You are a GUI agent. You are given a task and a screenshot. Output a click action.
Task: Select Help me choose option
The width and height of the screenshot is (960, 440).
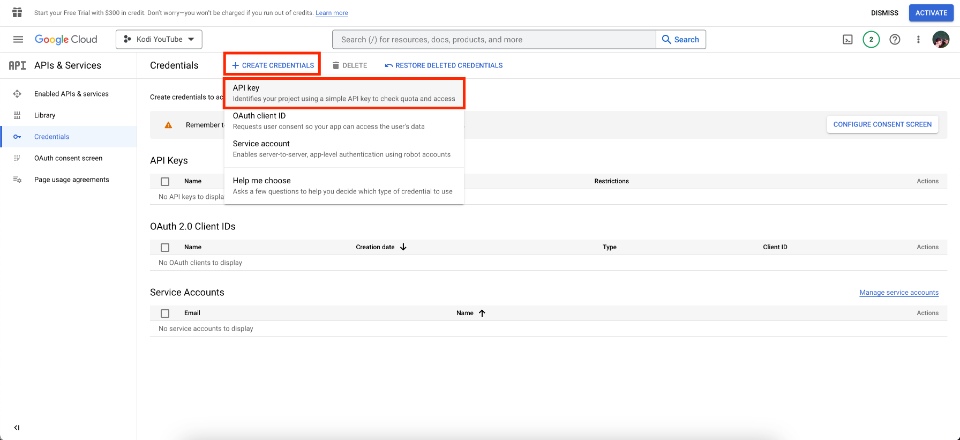(x=344, y=186)
